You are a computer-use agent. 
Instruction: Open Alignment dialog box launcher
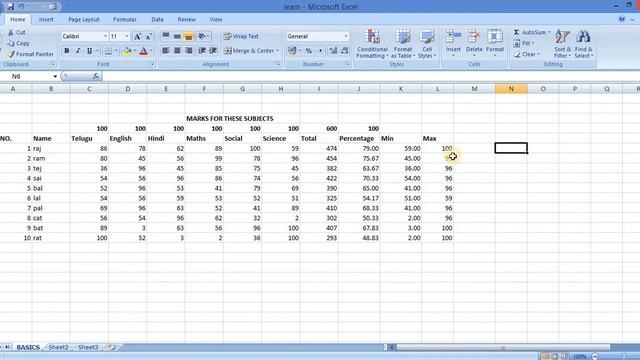pyautogui.click(x=278, y=64)
